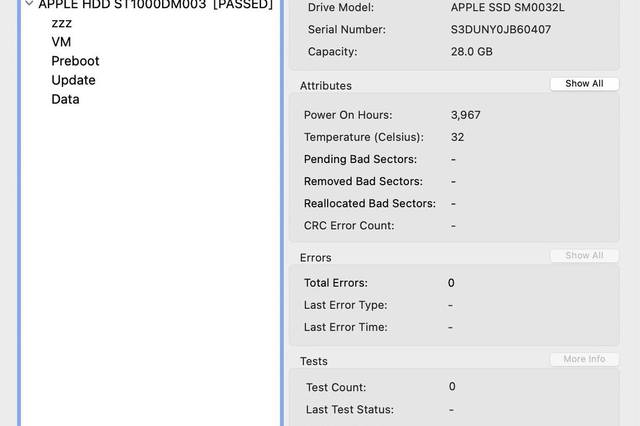640x426 pixels.
Task: Click the Total Errors value
Action: [451, 283]
